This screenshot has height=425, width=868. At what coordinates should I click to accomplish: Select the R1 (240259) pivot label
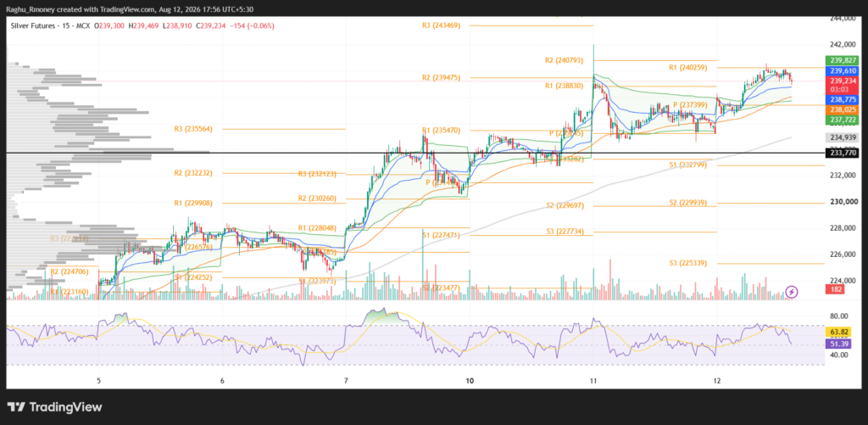click(688, 67)
